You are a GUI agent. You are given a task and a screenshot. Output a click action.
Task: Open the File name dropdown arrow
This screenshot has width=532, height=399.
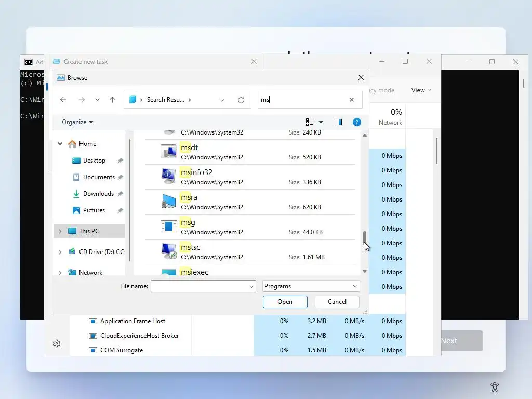click(251, 286)
